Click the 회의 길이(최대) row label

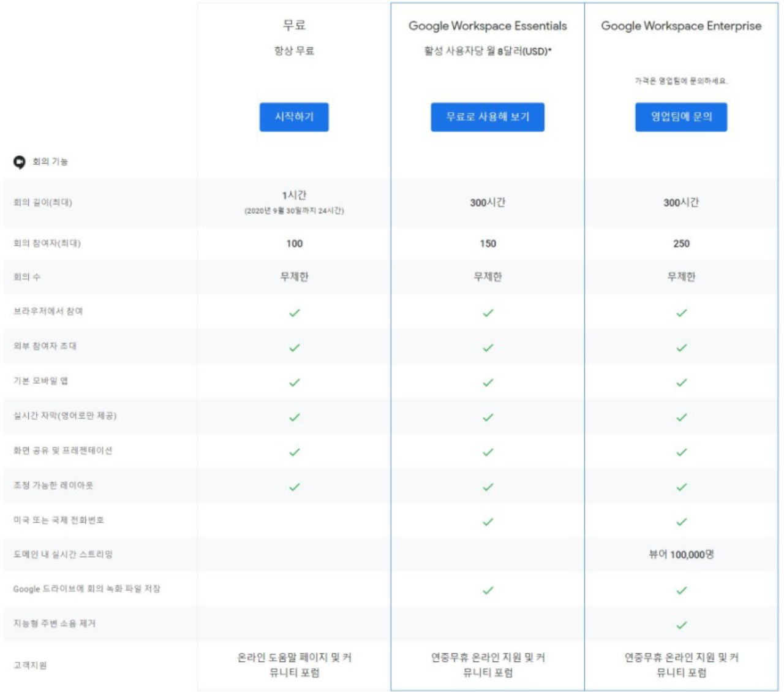43,202
